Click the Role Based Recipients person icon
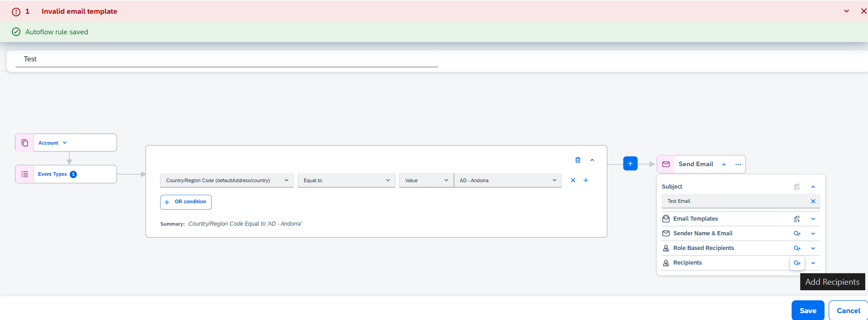This screenshot has width=868, height=320. (x=666, y=248)
